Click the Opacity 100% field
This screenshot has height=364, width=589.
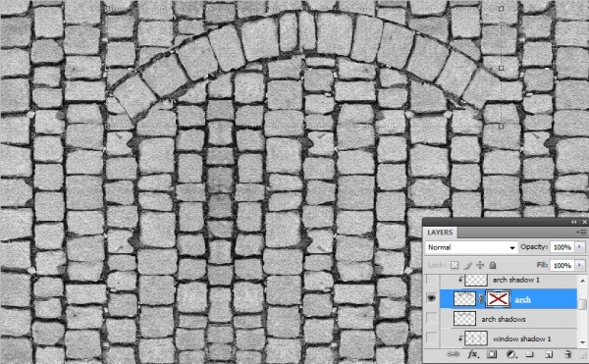point(562,247)
